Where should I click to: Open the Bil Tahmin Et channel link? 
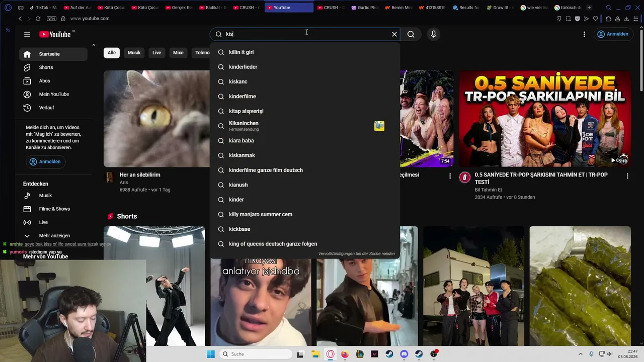489,190
